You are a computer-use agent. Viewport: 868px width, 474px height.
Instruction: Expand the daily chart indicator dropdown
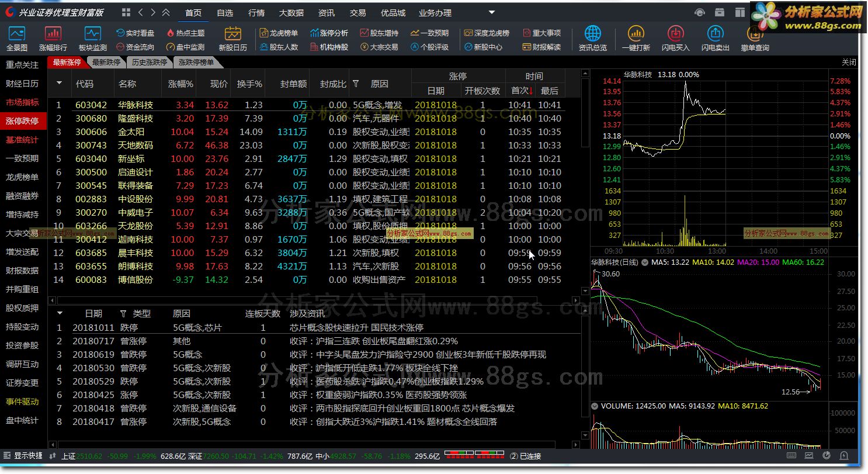645,262
